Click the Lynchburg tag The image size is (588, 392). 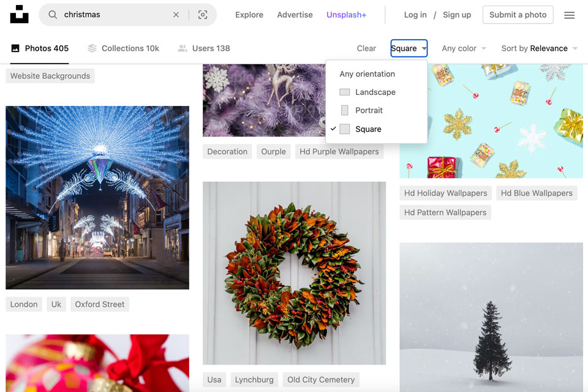click(x=254, y=380)
